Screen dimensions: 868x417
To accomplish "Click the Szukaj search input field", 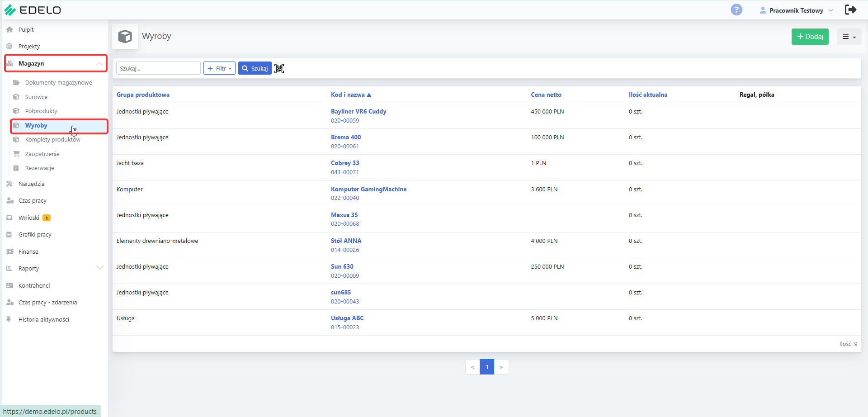I will 158,68.
